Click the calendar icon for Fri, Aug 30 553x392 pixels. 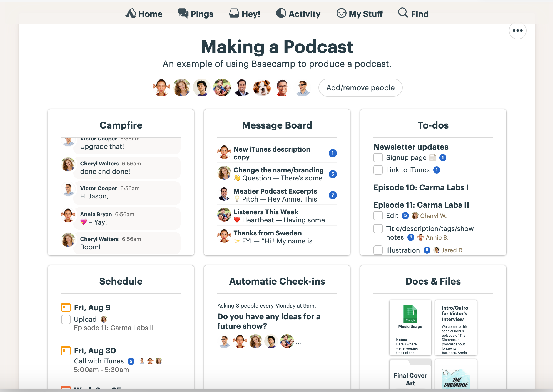click(66, 350)
